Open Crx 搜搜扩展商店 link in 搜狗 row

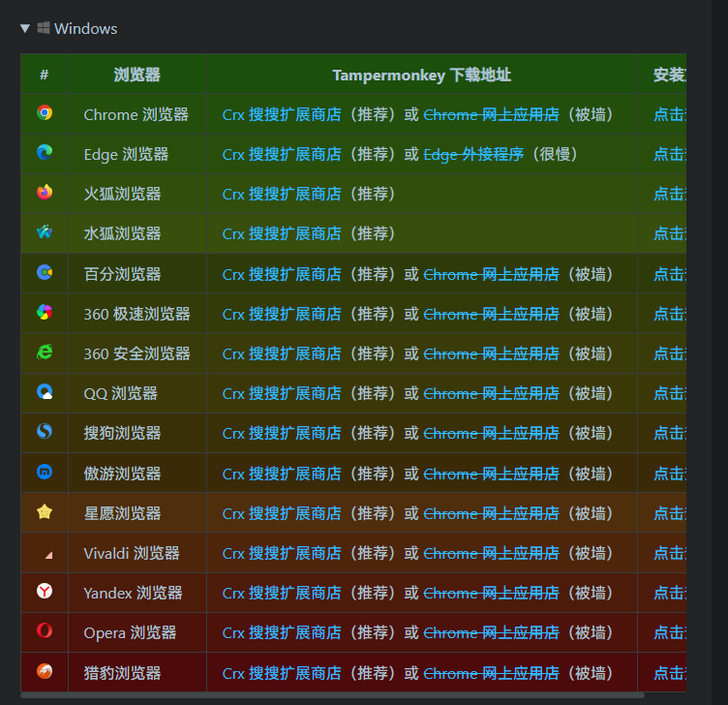(282, 433)
